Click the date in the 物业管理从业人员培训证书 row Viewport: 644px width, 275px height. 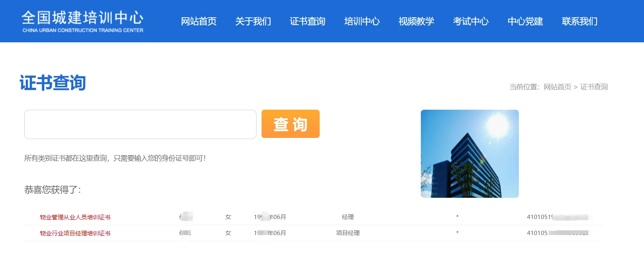coord(270,217)
